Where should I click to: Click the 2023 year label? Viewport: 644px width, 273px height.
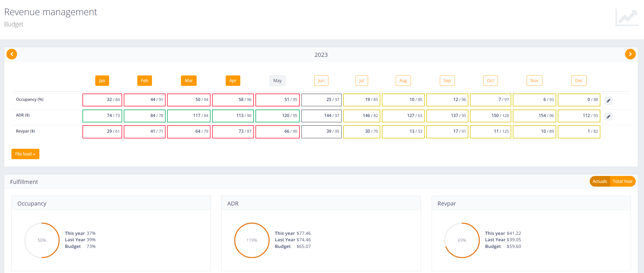pos(321,55)
